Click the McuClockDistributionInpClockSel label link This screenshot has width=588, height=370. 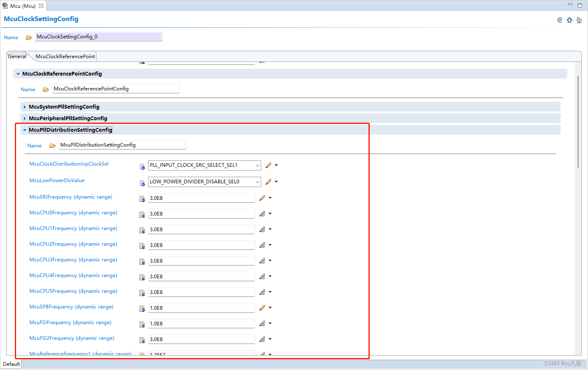[69, 164]
